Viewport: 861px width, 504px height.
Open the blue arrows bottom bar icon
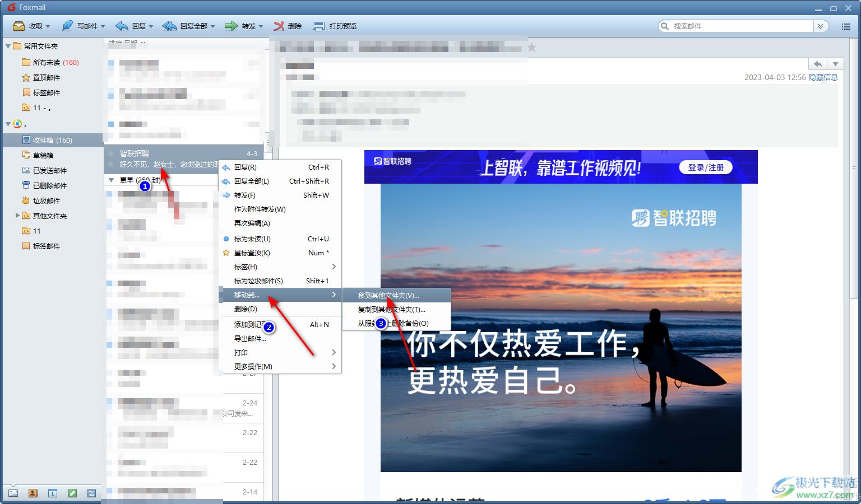tap(91, 493)
